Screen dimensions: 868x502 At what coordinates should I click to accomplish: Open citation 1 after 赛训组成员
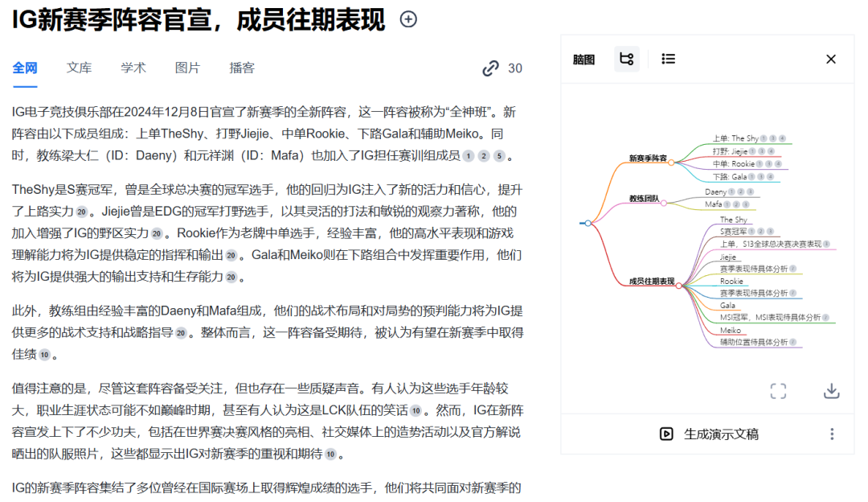(469, 156)
